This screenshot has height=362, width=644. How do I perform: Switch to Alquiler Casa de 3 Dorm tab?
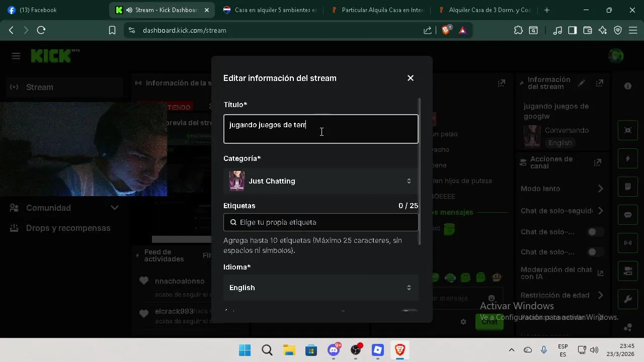pyautogui.click(x=485, y=10)
